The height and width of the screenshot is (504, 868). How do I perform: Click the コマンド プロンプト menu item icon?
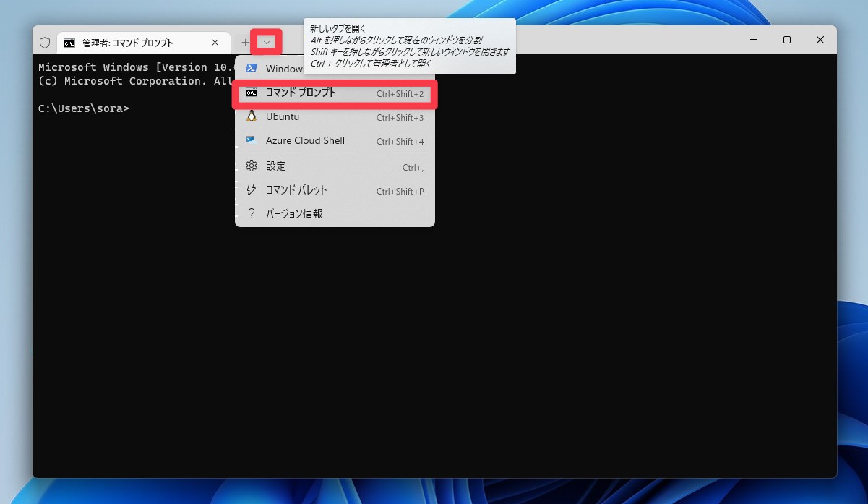pos(252,93)
